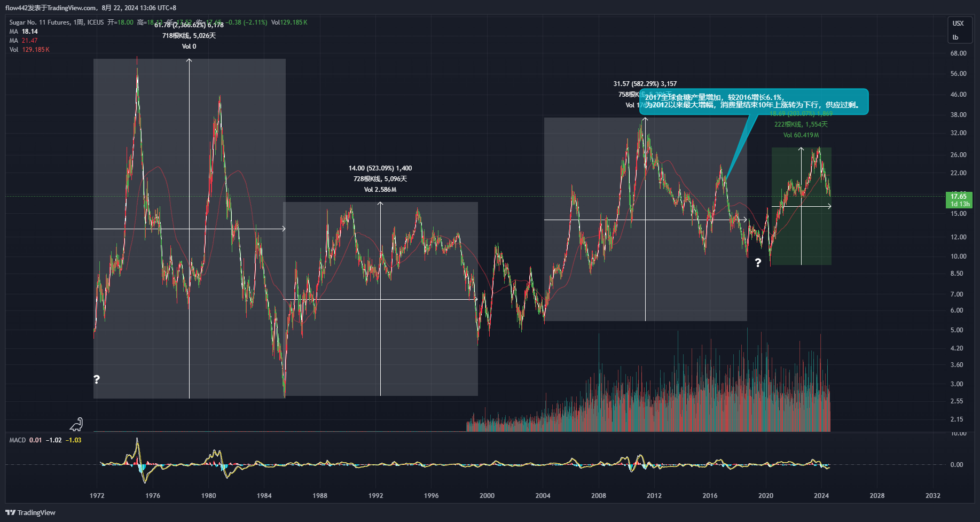Screen dimensions: 980x522
Task: Click the 0.00 MACD axis label
Action: pyautogui.click(x=957, y=465)
